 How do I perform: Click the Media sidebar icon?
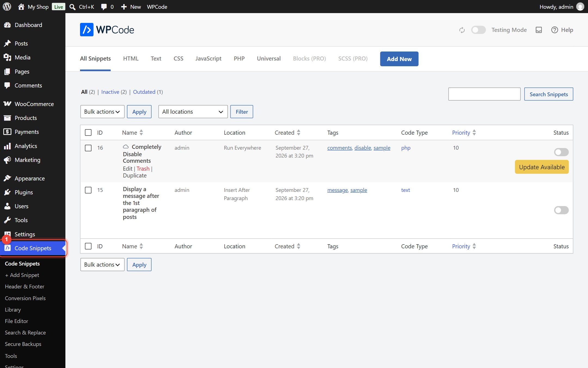[7, 57]
